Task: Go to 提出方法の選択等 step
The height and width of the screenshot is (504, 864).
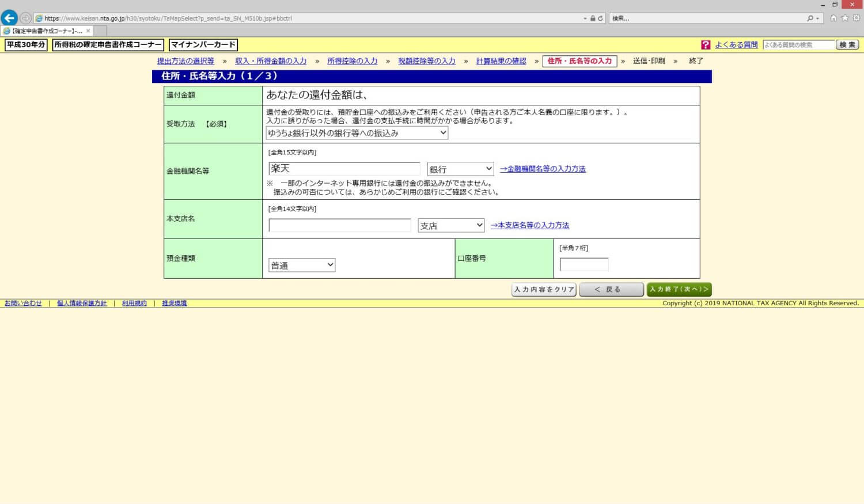Action: 185,61
